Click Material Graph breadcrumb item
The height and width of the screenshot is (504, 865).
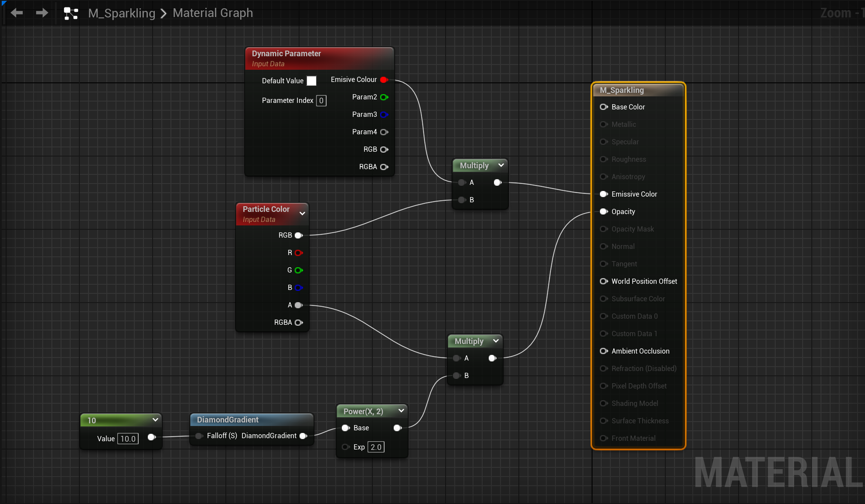pos(213,13)
